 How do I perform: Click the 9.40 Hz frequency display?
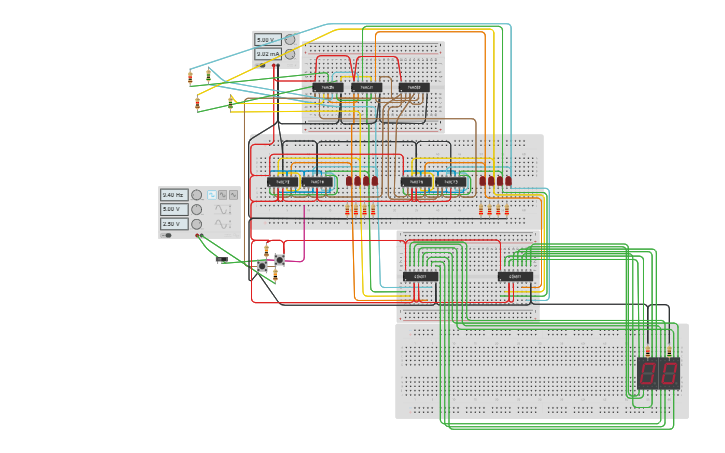tap(173, 195)
